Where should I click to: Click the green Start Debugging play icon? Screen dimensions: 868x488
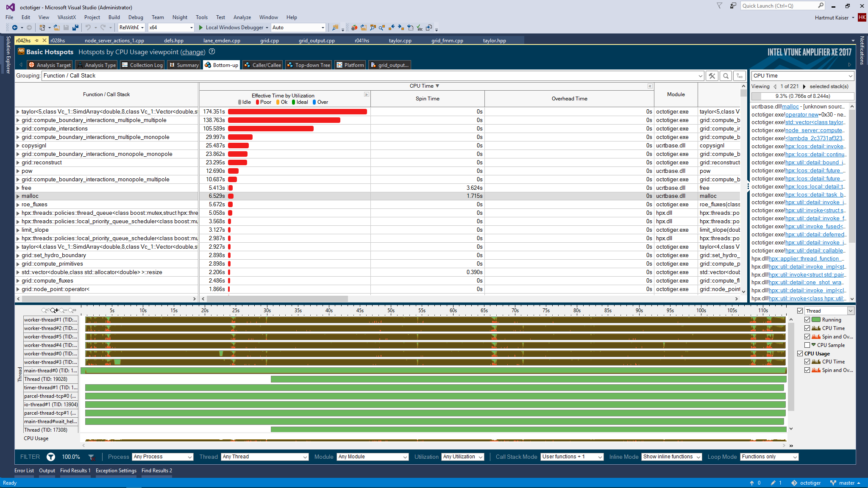coord(201,28)
